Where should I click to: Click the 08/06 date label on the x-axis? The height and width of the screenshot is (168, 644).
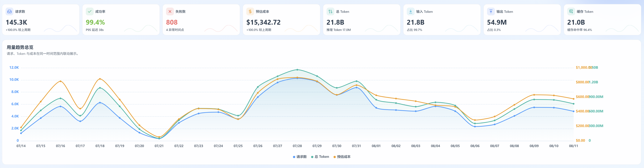coord(475,146)
